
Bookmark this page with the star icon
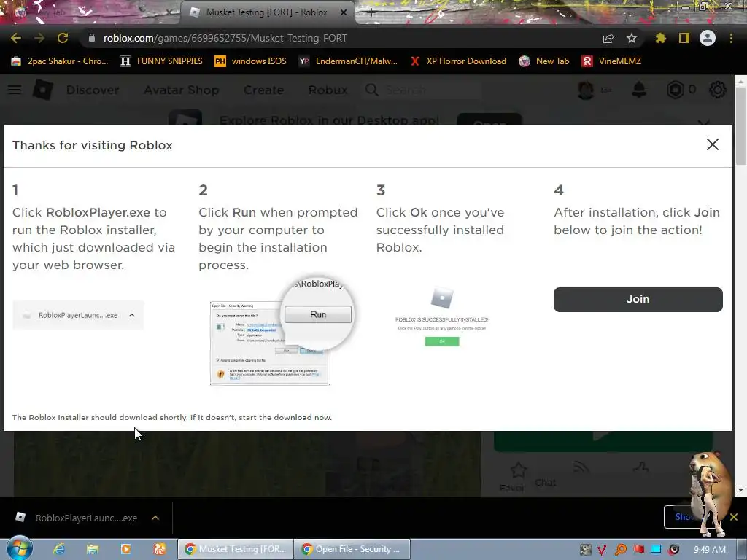(x=632, y=38)
